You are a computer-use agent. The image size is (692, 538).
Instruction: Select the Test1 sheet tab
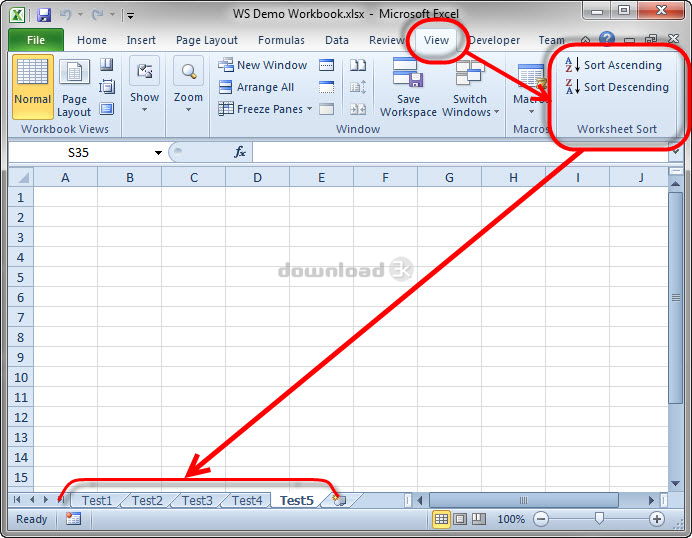(97, 500)
